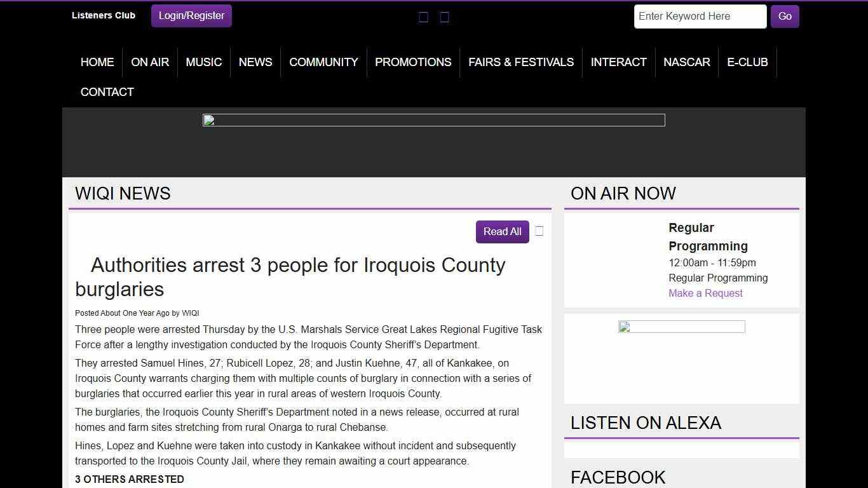
Task: Open the banner image below the navigation
Action: pyautogui.click(x=433, y=120)
